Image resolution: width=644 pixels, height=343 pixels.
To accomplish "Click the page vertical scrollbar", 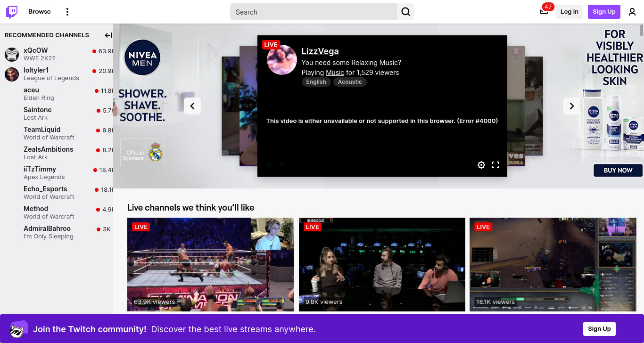I will 642,30.
